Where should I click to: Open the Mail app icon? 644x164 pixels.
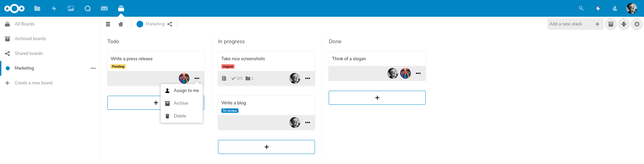(x=104, y=8)
